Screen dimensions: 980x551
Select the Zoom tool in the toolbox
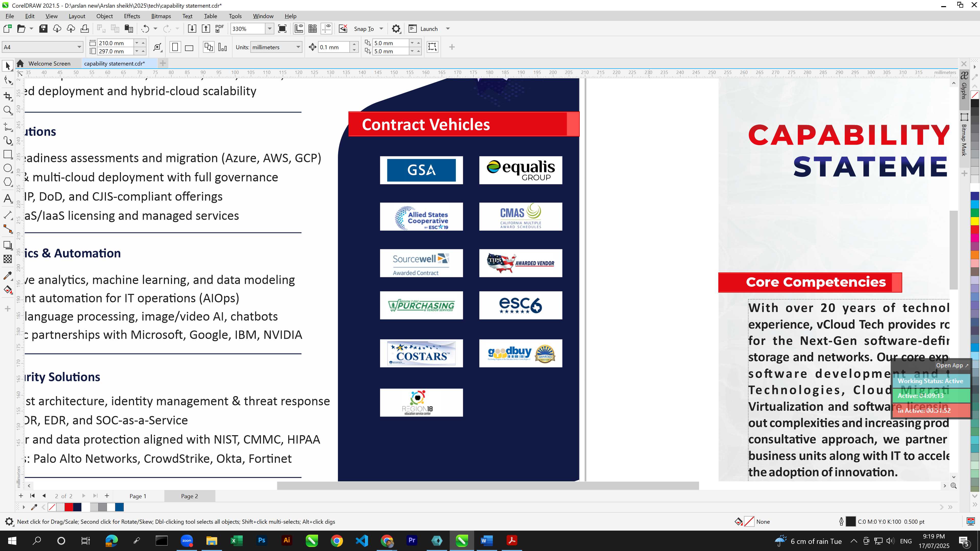pyautogui.click(x=8, y=110)
